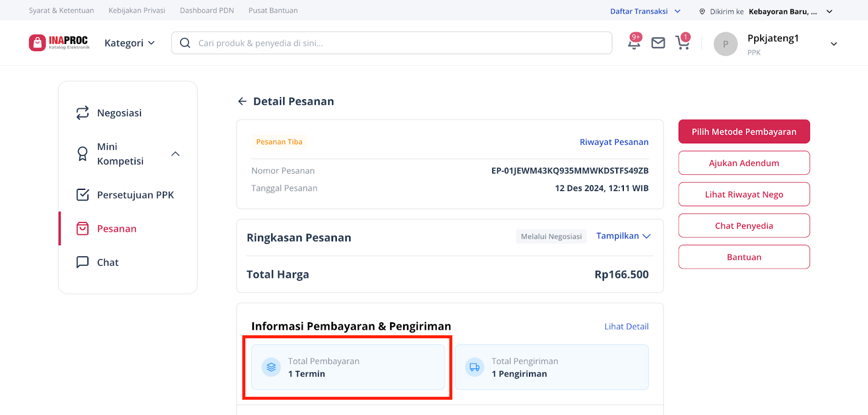Open the Total Pembayaran 1 Termin card
This screenshot has height=415, width=868.
click(348, 367)
